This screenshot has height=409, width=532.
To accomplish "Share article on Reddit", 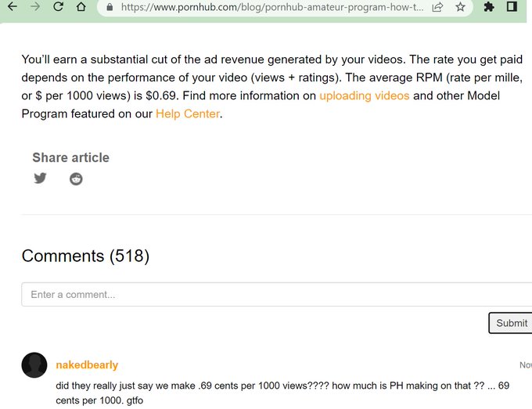I will pos(76,179).
